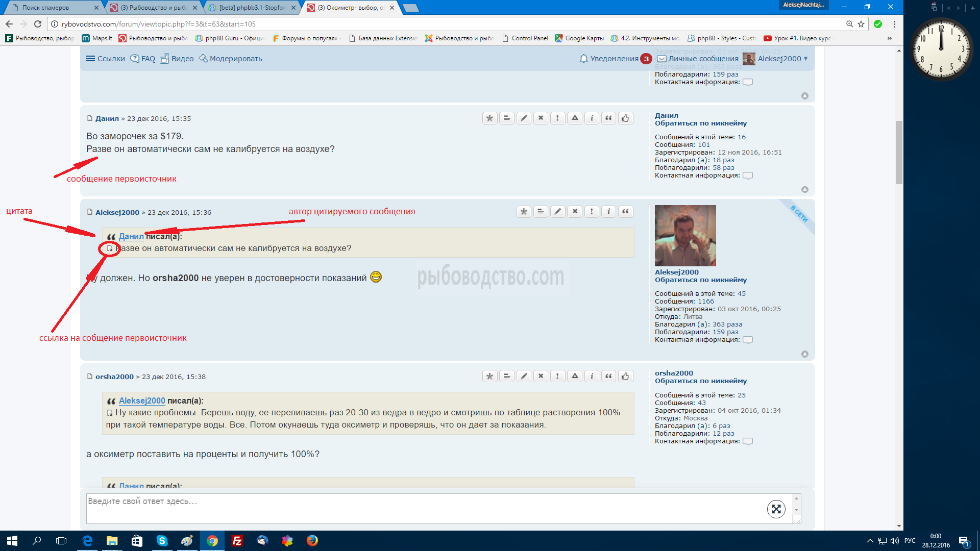Image resolution: width=980 pixels, height=551 pixels.
Task: Edit Aleksej2000's post with pencil icon
Action: 558,212
